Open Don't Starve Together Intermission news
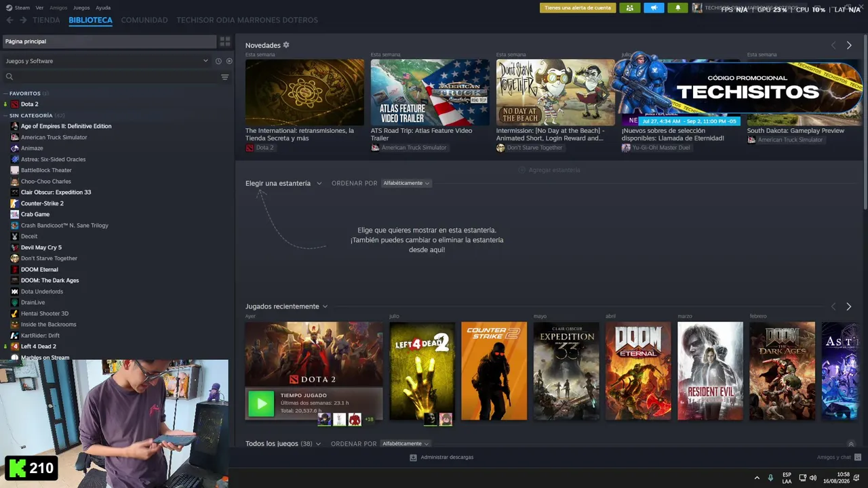Viewport: 868px width, 488px height. [555, 92]
